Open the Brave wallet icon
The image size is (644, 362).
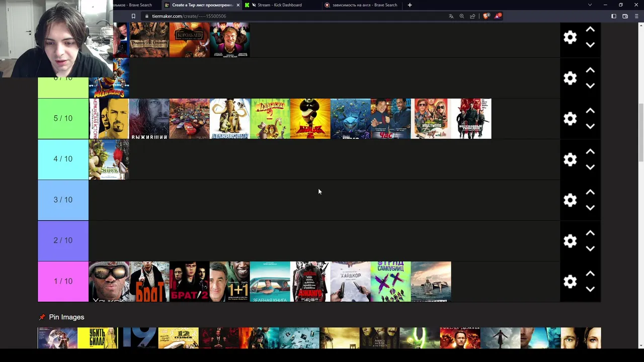[x=625, y=16]
